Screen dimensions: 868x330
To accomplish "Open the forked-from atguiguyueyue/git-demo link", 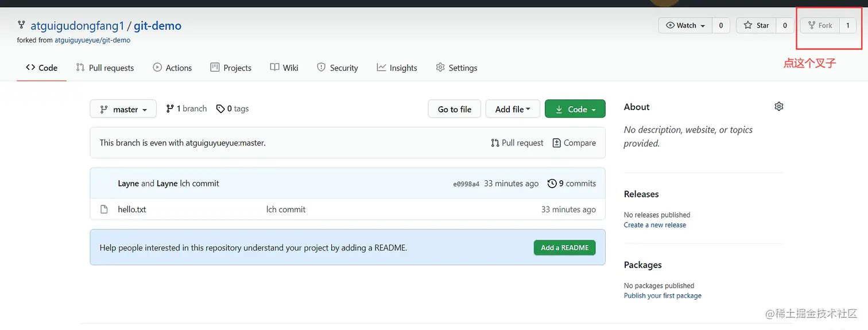I will (x=92, y=41).
